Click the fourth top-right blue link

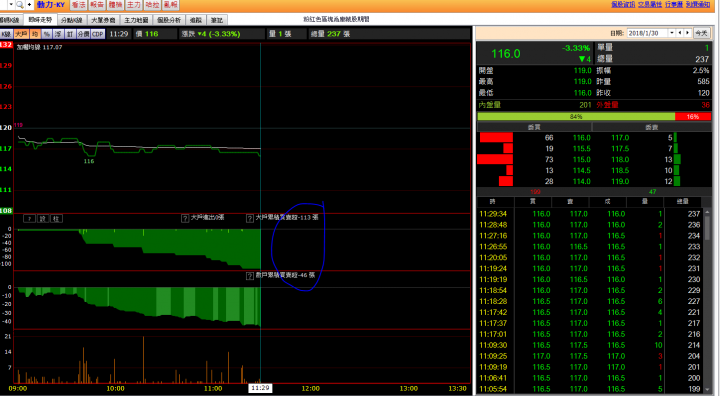click(698, 4)
